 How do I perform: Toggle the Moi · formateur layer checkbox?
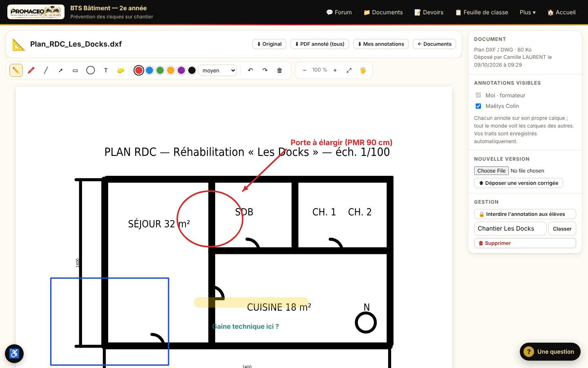click(x=478, y=95)
